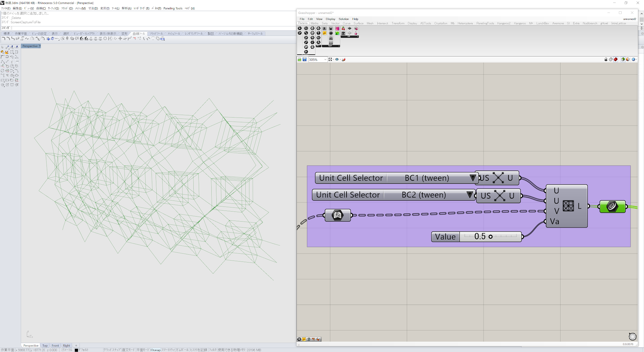Open the Solution menu in Grasshopper
This screenshot has width=644, height=352.
pos(343,19)
